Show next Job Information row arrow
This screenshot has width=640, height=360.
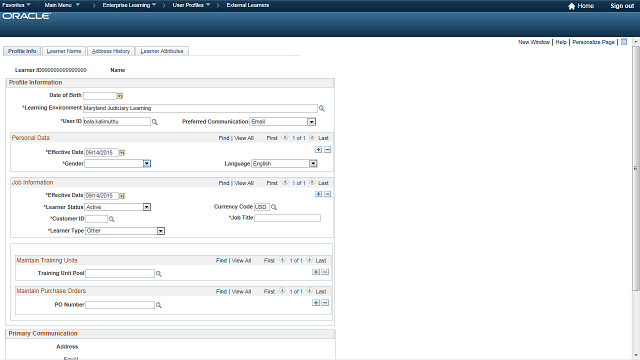click(x=312, y=182)
